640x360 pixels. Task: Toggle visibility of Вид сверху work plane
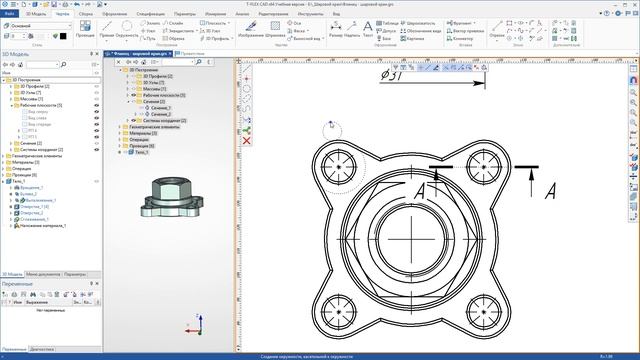point(97,111)
